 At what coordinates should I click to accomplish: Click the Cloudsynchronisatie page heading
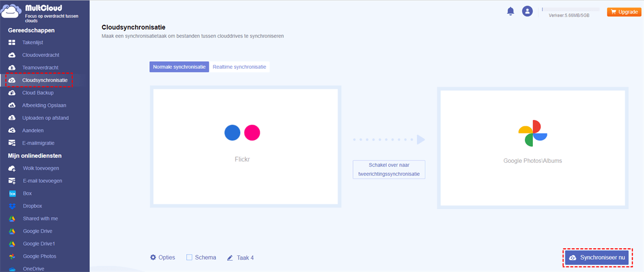pyautogui.click(x=133, y=27)
